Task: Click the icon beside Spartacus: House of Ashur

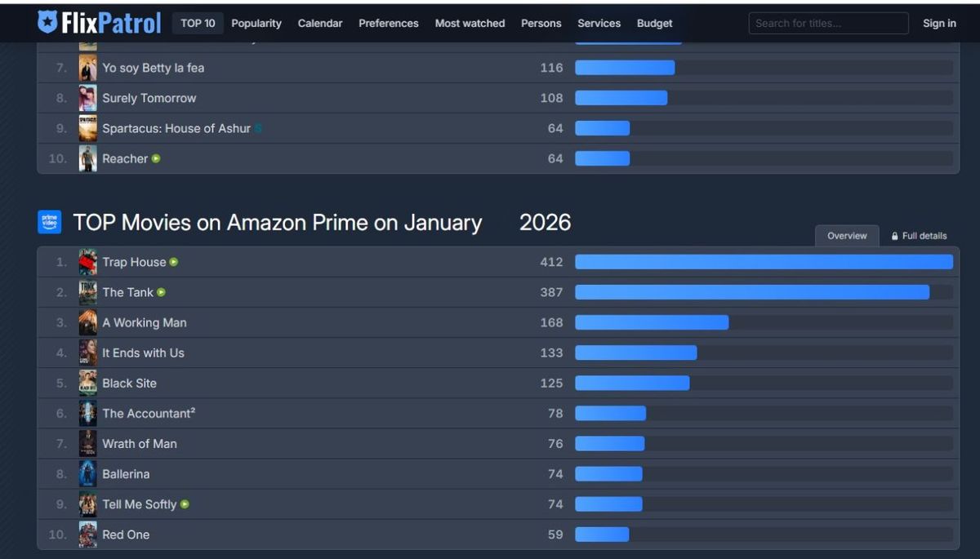Action: [258, 128]
